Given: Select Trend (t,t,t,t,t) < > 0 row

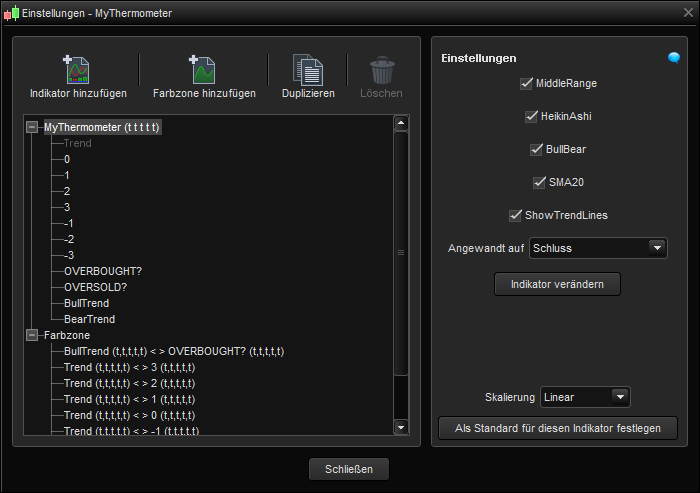Looking at the screenshot, I should [129, 416].
